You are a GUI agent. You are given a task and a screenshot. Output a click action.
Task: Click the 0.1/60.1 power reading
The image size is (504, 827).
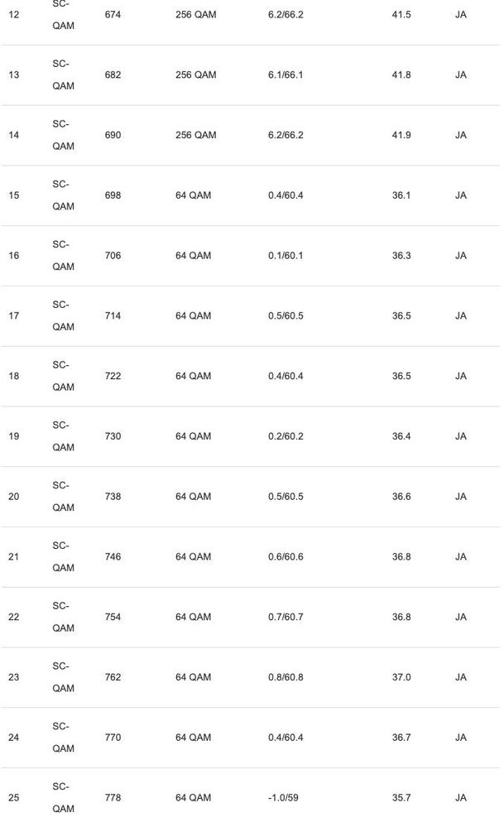pyautogui.click(x=286, y=256)
